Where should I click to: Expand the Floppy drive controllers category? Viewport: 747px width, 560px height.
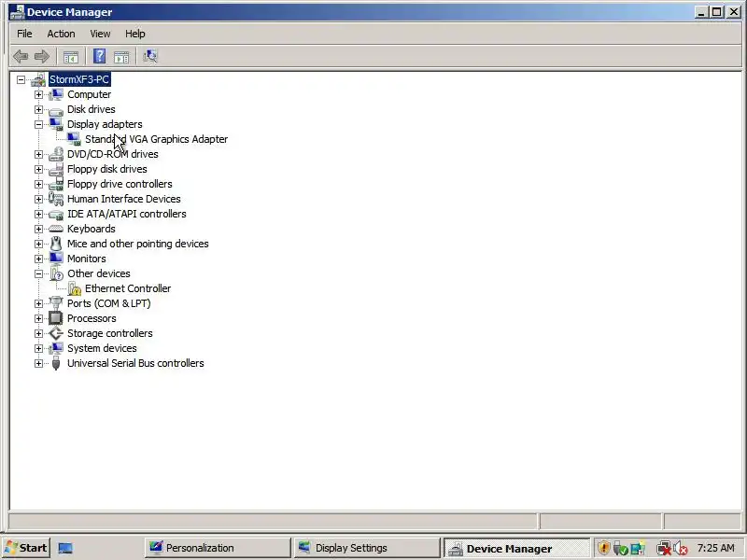[x=38, y=184]
